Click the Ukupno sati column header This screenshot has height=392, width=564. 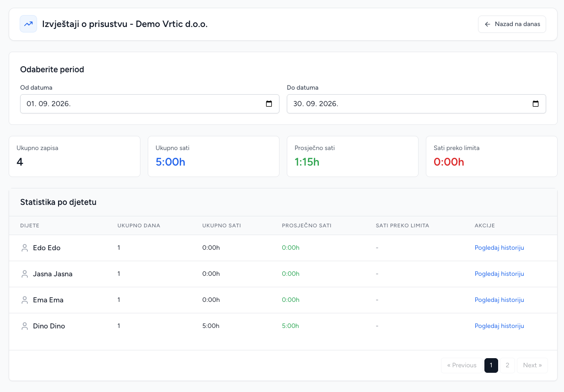tap(221, 226)
